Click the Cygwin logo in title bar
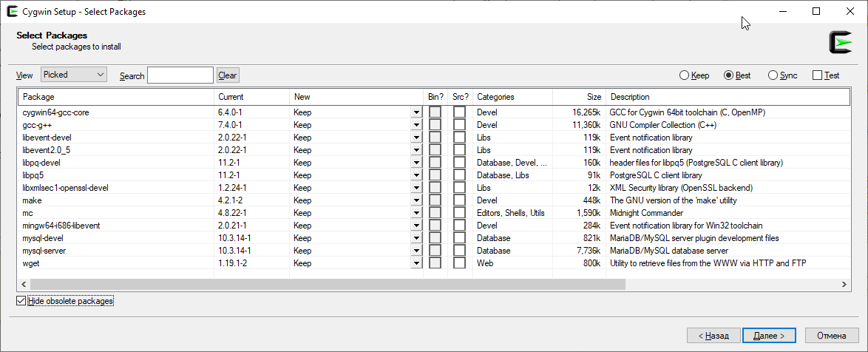The width and height of the screenshot is (868, 352). 12,11
